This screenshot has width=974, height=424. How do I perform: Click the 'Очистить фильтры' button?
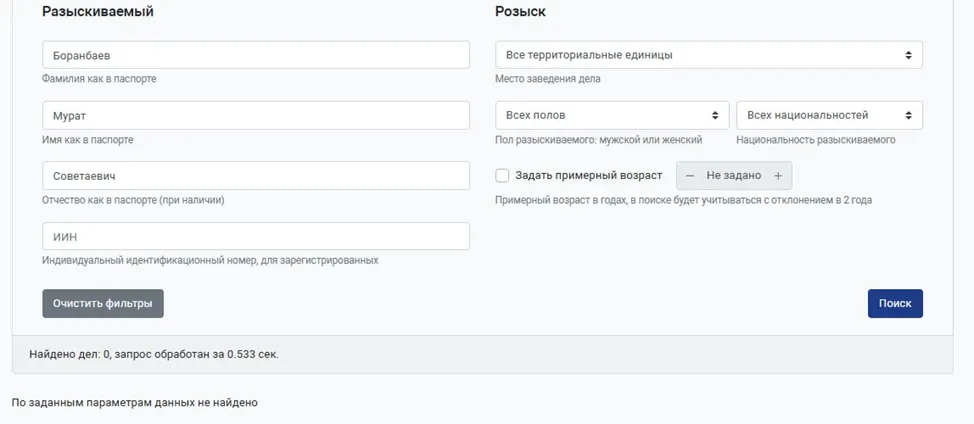pyautogui.click(x=103, y=303)
